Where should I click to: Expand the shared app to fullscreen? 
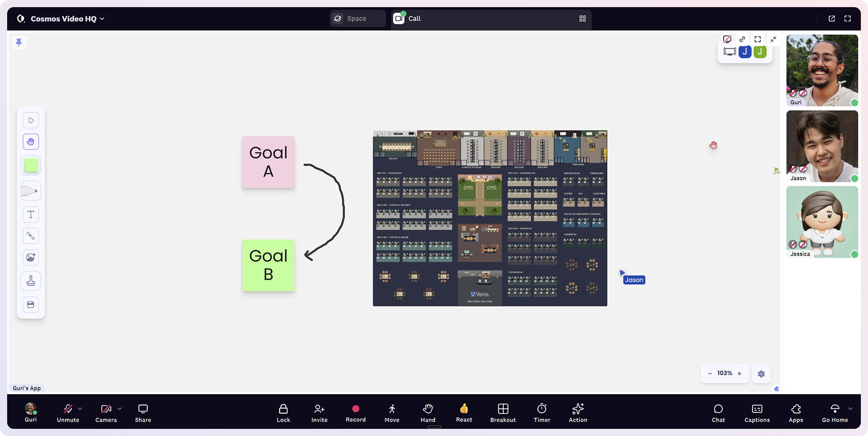[757, 39]
